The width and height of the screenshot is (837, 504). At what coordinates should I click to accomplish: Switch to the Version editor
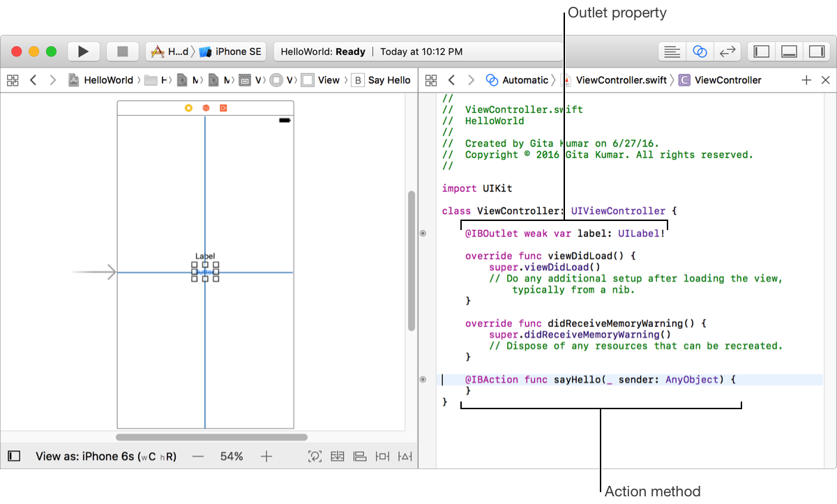point(727,52)
